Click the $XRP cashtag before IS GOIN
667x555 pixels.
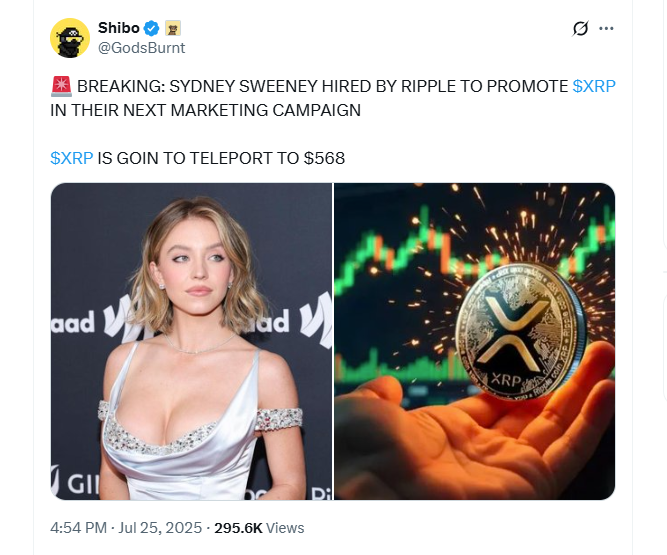[x=71, y=159]
